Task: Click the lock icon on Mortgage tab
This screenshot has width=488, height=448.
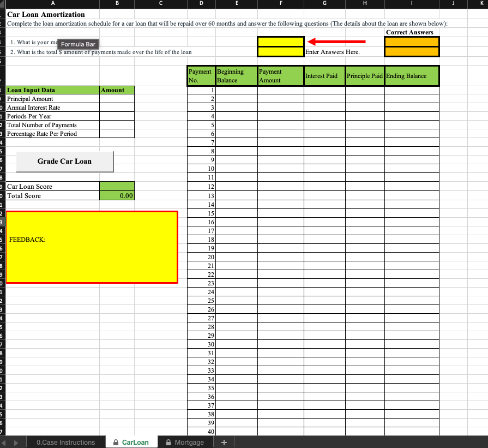Action: click(x=168, y=441)
